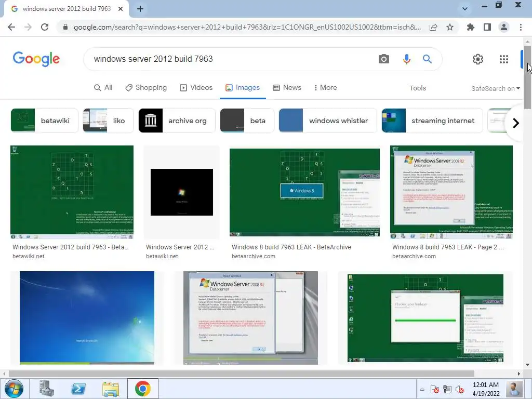The image size is (532, 399).
Task: Open 'Windows Server 2012 build 7963 - Beta...' link
Action: 71,247
